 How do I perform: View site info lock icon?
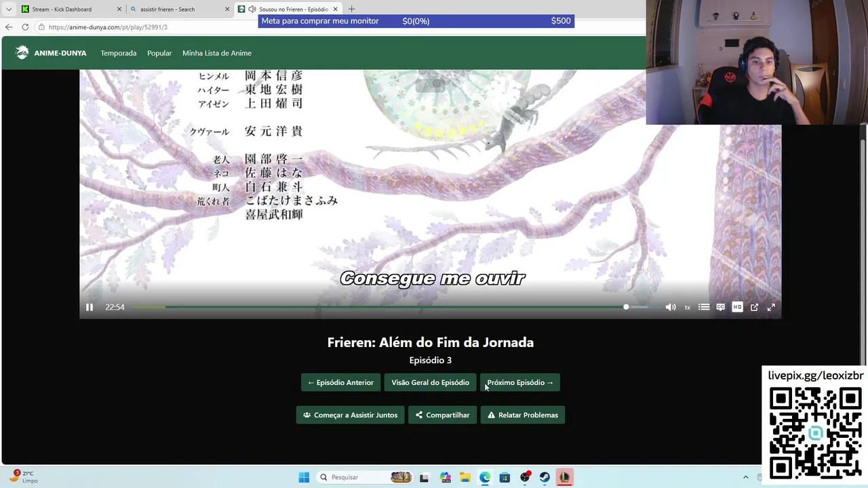pos(41,27)
